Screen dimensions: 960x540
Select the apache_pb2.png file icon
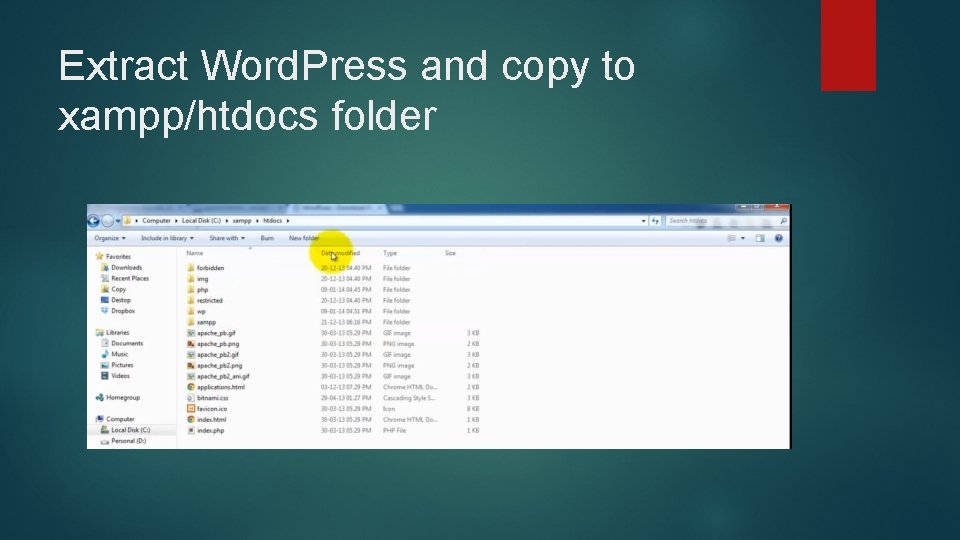pyautogui.click(x=190, y=366)
